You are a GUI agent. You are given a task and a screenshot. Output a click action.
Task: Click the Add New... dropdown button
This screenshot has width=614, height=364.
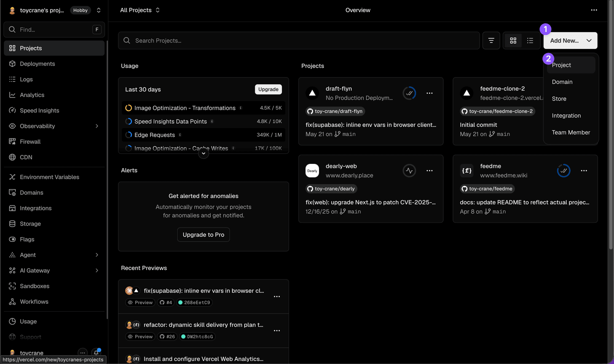point(570,40)
